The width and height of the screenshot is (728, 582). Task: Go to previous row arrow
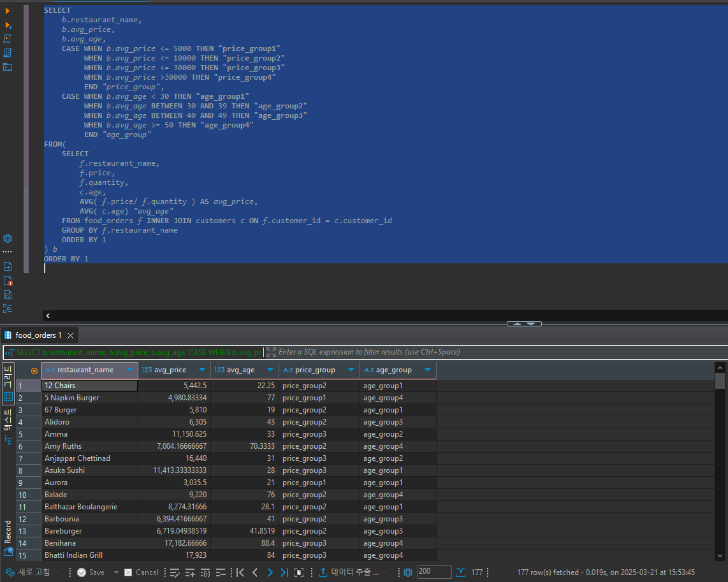255,572
